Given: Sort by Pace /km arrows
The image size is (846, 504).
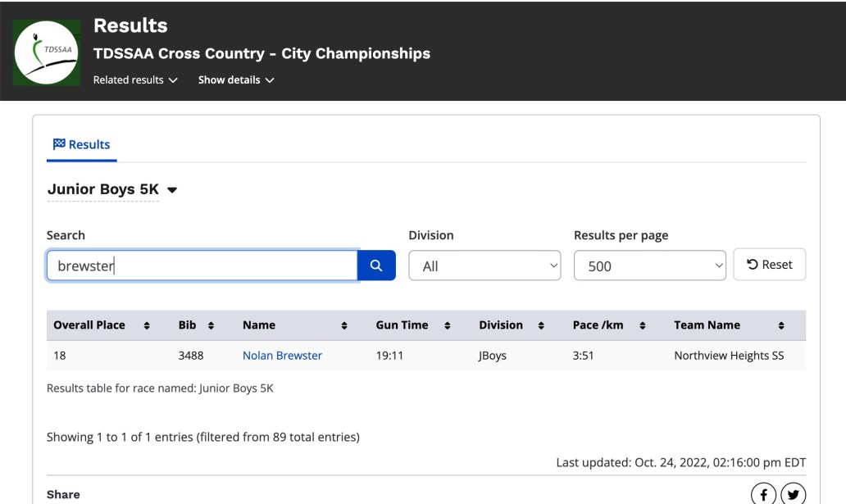Looking at the screenshot, I should tap(642, 325).
